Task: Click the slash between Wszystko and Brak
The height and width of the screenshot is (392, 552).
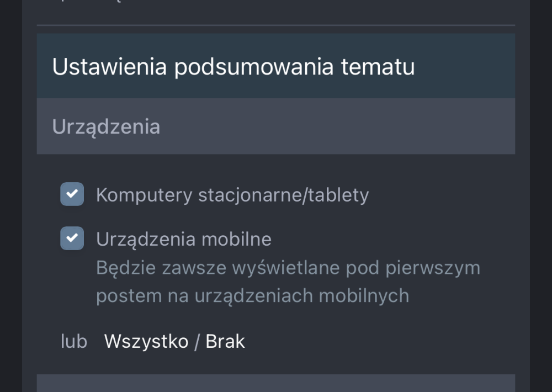Action: tap(197, 341)
